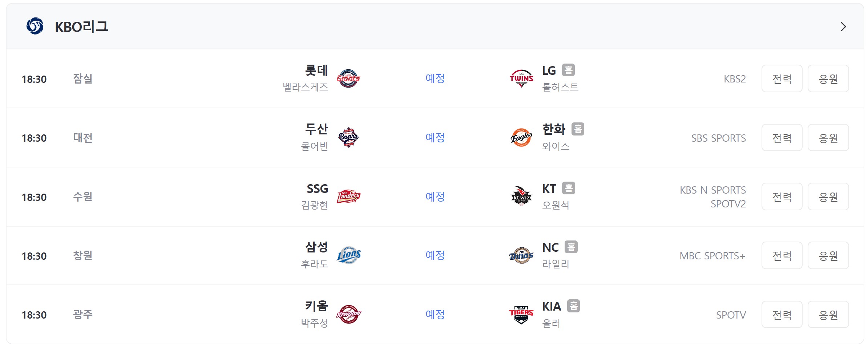Select the Kiwoom Heroes team logo
This screenshot has width=868, height=344.
[348, 315]
